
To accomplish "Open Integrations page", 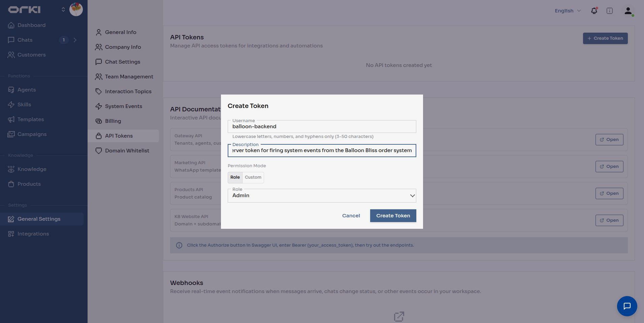I will (33, 234).
